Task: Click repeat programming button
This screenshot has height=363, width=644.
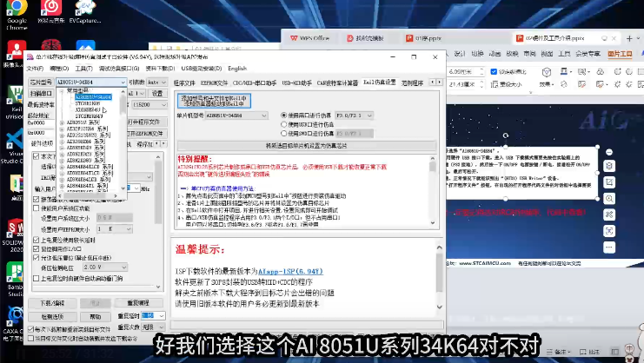Action: coord(138,303)
